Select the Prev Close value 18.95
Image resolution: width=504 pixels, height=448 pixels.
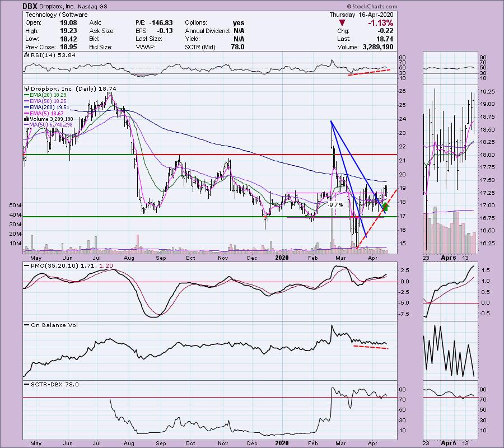68,47
